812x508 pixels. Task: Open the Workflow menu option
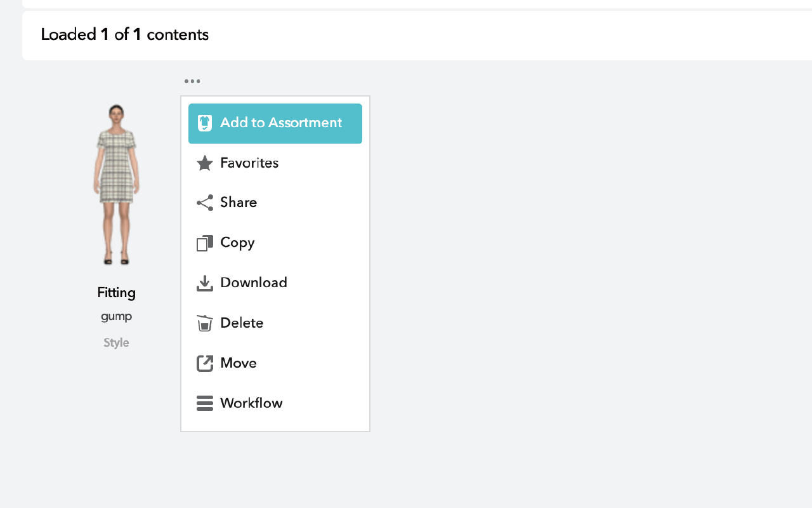275,403
